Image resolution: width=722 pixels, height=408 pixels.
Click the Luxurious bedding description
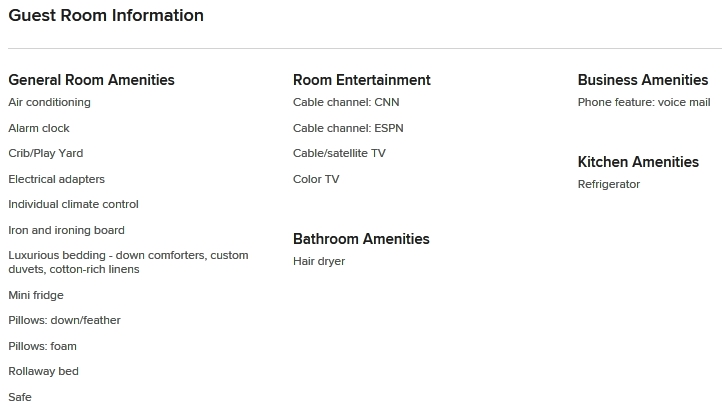(x=128, y=262)
